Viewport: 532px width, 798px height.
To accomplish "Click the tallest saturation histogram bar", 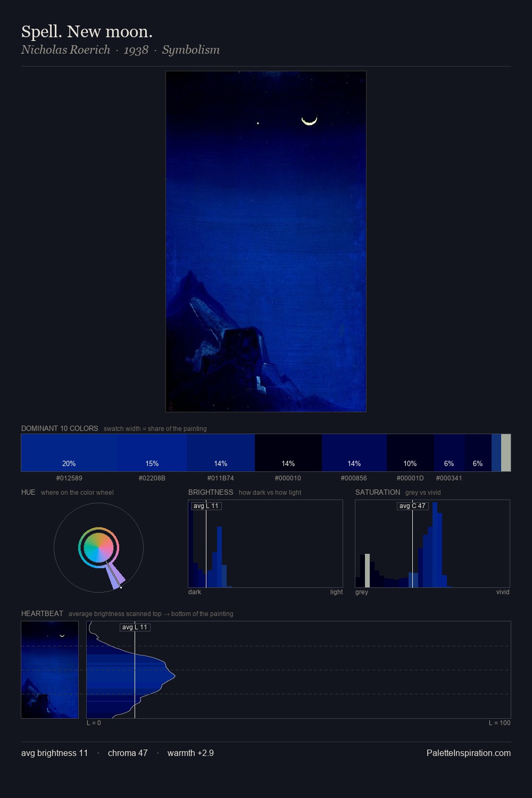I will click(435, 545).
